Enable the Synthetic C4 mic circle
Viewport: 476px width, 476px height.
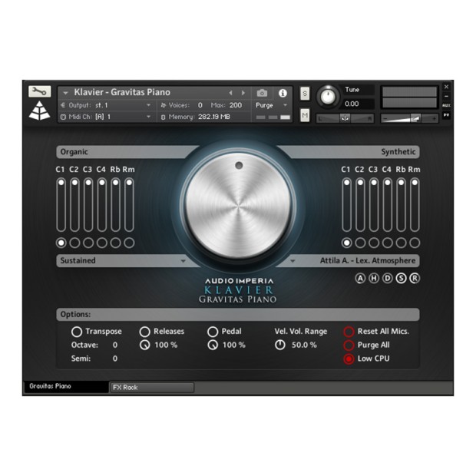pyautogui.click(x=388, y=243)
